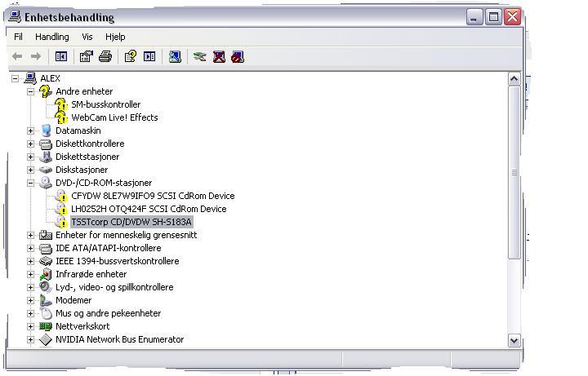This screenshot has height=376, width=588.
Task: Expand Enheter for menneskelig grensesnitt
Action: (x=30, y=235)
